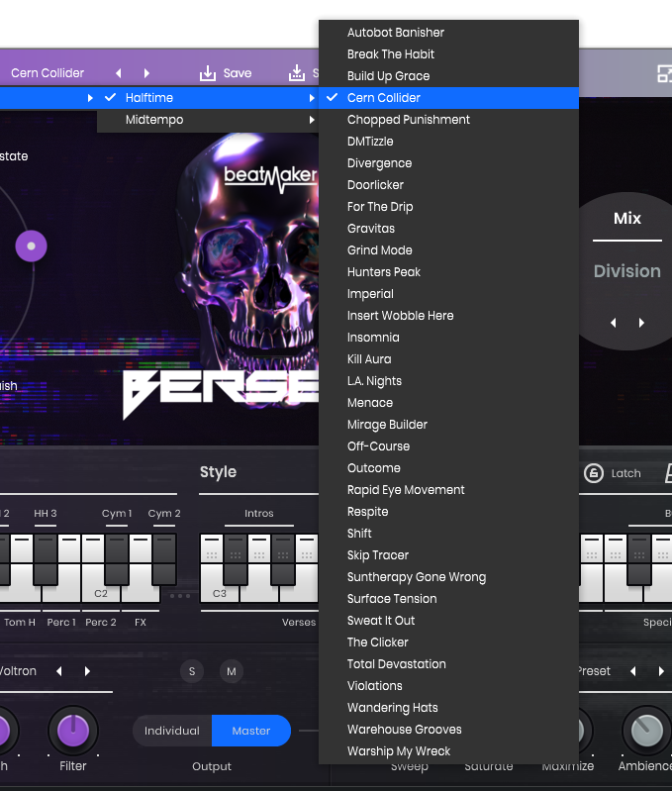Expand the Halftime submenu
The image size is (672, 791).
coord(208,98)
